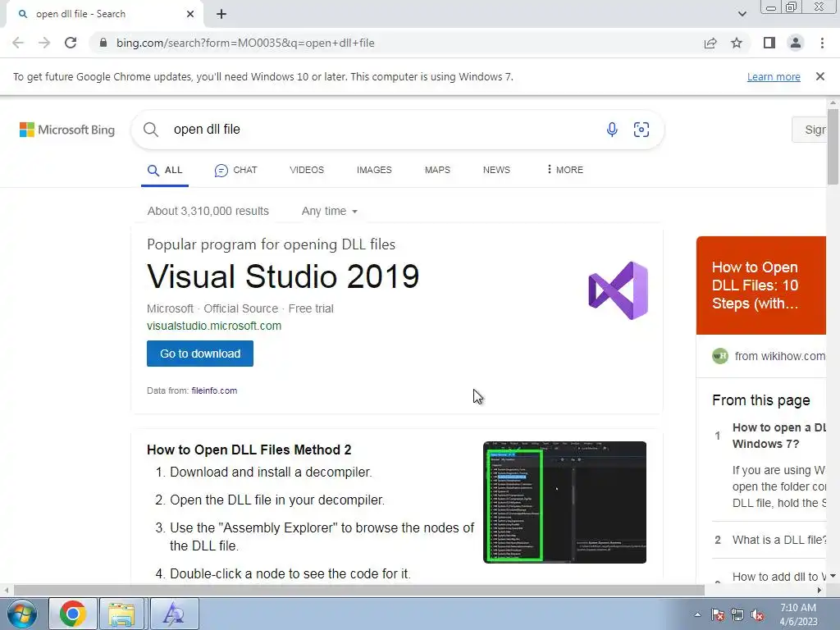Switch to the VIDEOS tab
840x630 pixels.
(307, 170)
